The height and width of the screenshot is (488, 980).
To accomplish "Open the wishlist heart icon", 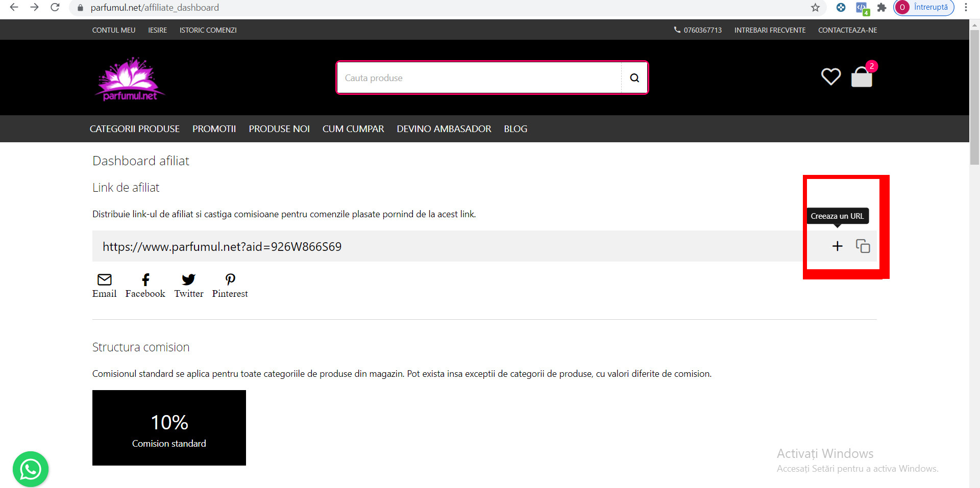I will pos(831,77).
